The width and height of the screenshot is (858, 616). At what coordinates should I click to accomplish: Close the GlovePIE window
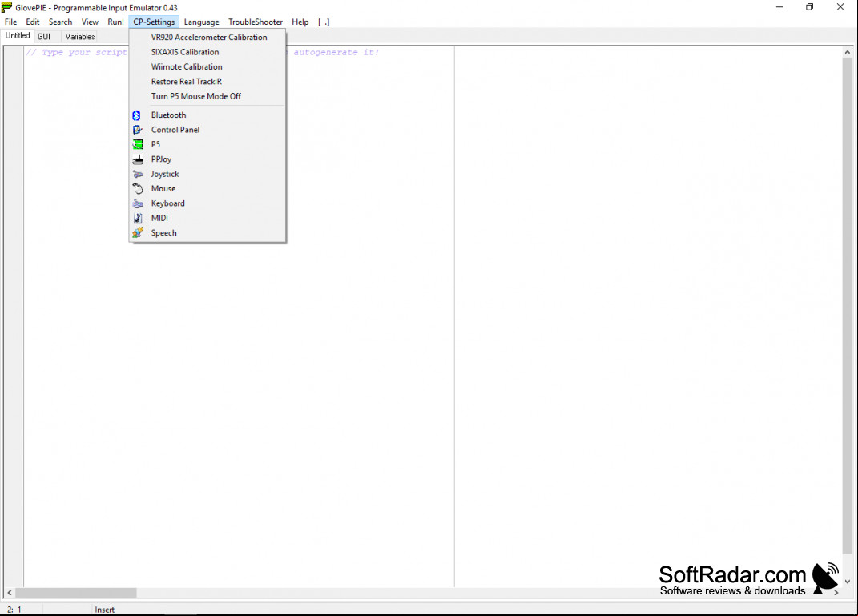tap(840, 7)
